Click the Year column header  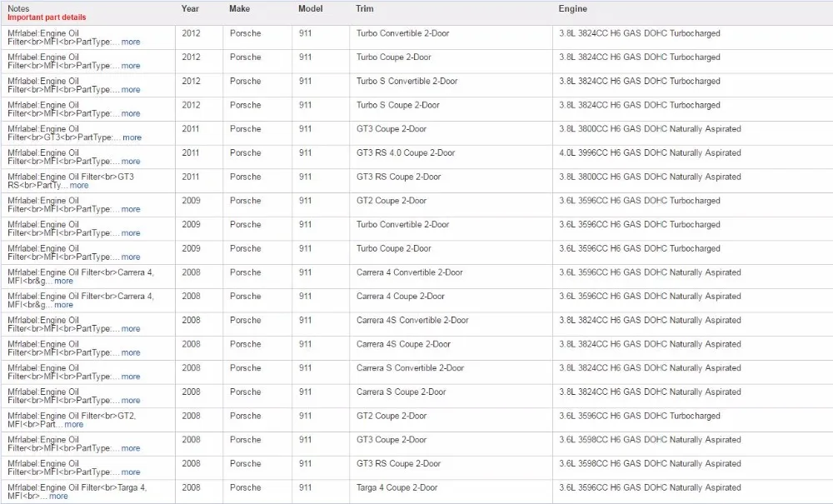tap(190, 8)
